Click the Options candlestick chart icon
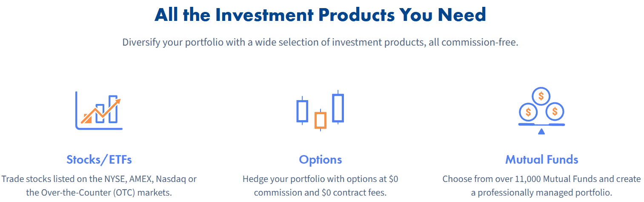The image size is (644, 202). (320, 110)
